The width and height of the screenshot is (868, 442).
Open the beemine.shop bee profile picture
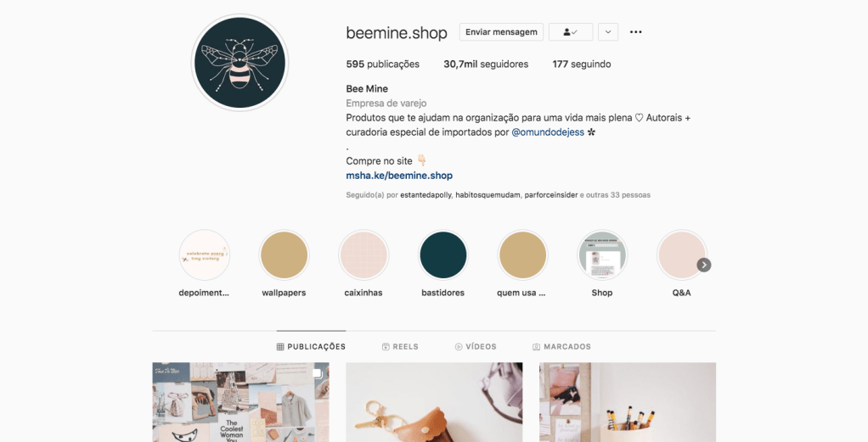[x=240, y=63]
